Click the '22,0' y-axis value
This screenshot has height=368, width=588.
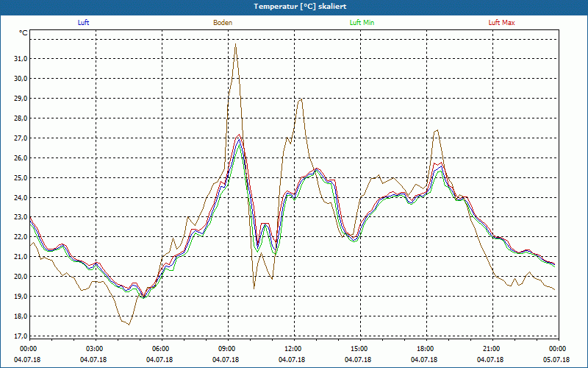(21, 237)
